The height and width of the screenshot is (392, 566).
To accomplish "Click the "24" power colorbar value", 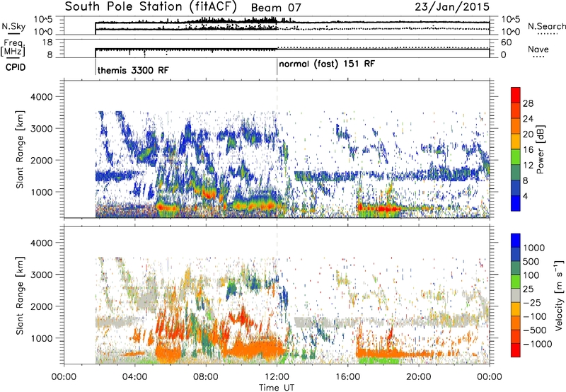I will click(x=528, y=119).
